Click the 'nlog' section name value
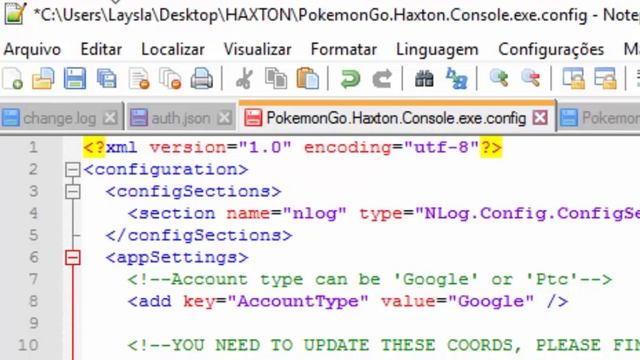Screen dimensions: 640x360 (314, 213)
